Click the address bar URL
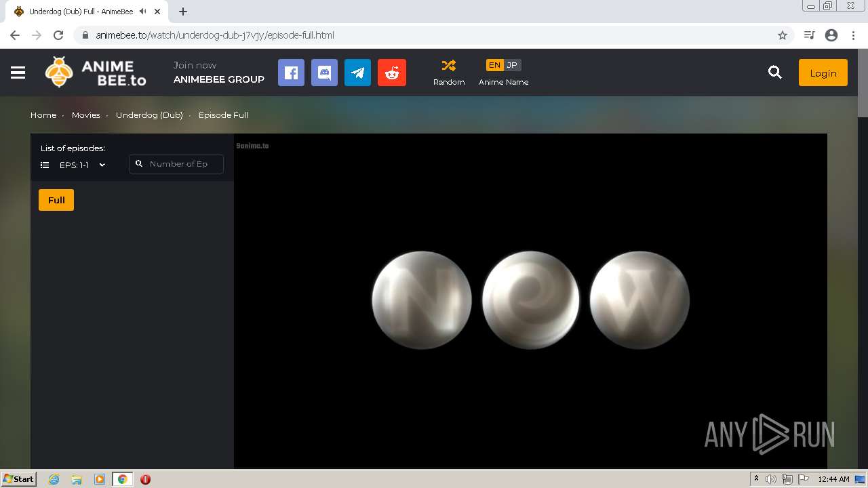 (x=215, y=35)
